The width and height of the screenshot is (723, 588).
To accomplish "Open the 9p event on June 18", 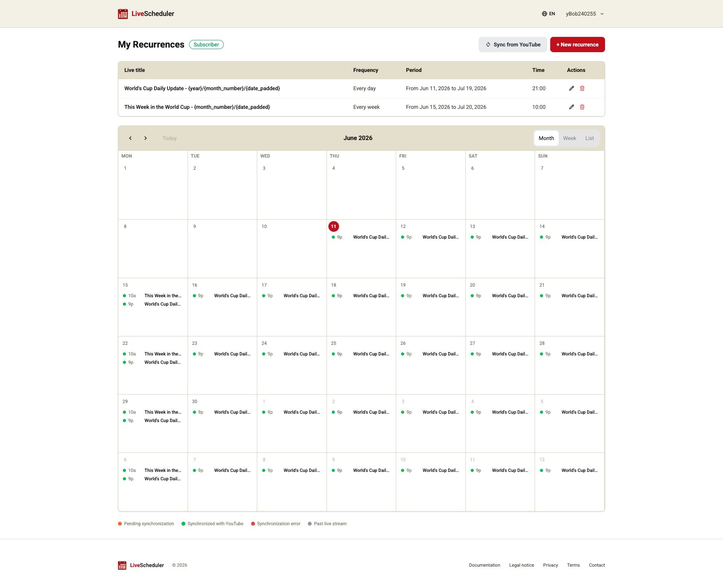I will click(361, 296).
